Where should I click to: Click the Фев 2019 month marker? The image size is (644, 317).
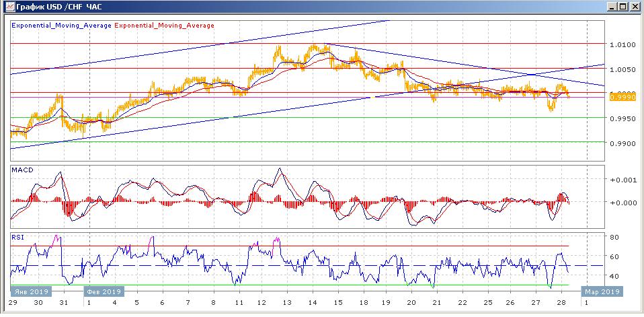tap(103, 291)
